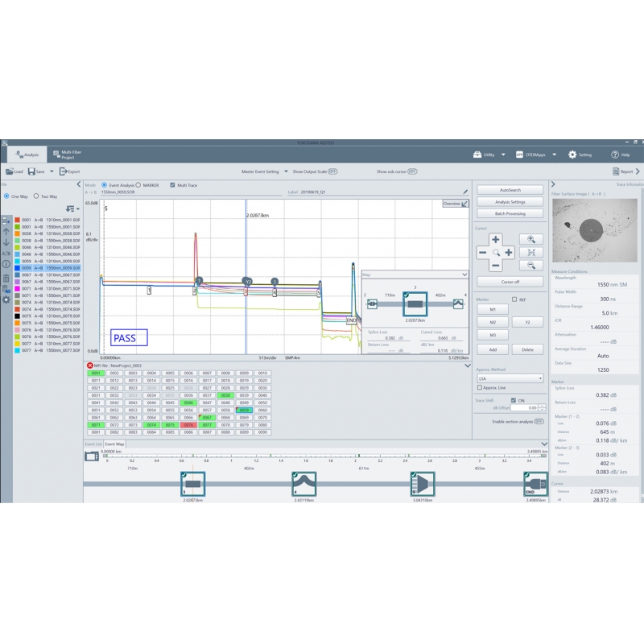Zoom out trace with magnifier minus button
Screen dimensions: 644x644
click(531, 266)
